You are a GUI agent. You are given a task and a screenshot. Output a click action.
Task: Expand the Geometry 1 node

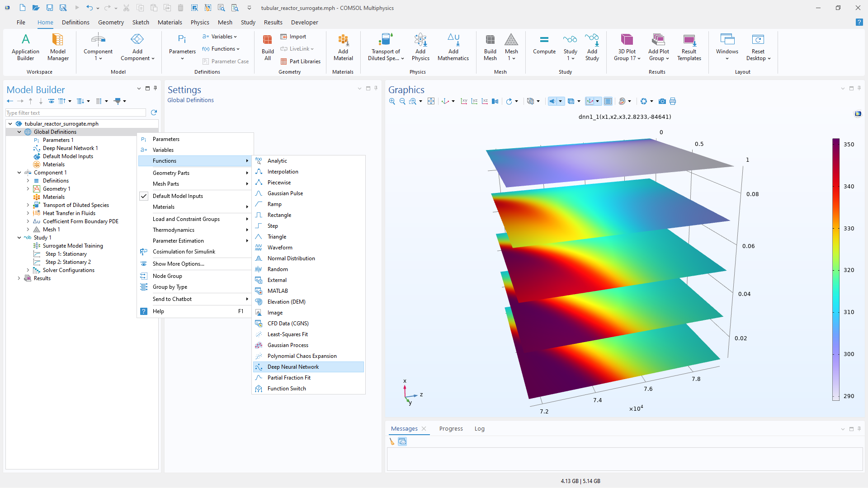[28, 189]
